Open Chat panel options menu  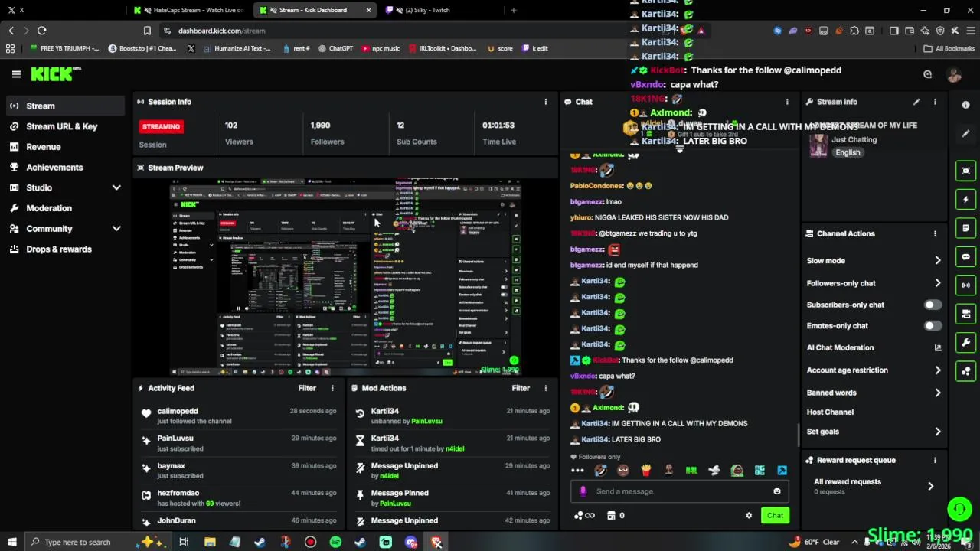787,102
